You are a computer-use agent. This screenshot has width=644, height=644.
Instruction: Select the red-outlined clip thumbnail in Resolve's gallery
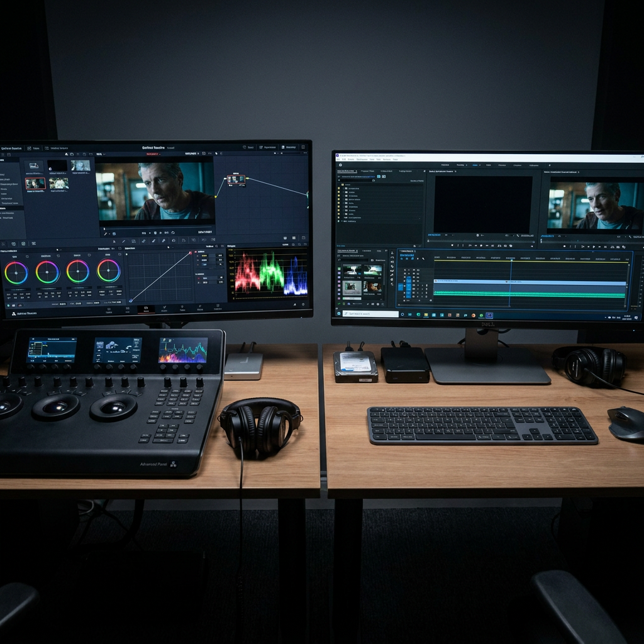pyautogui.click(x=35, y=183)
